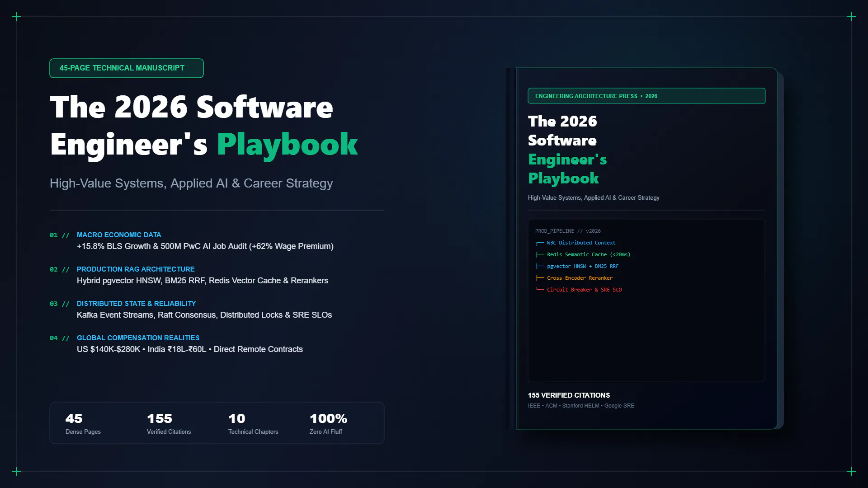Click the 'Cross-Encoder Reranker' pipeline line
Image resolution: width=868 pixels, height=488 pixels.
coord(575,278)
